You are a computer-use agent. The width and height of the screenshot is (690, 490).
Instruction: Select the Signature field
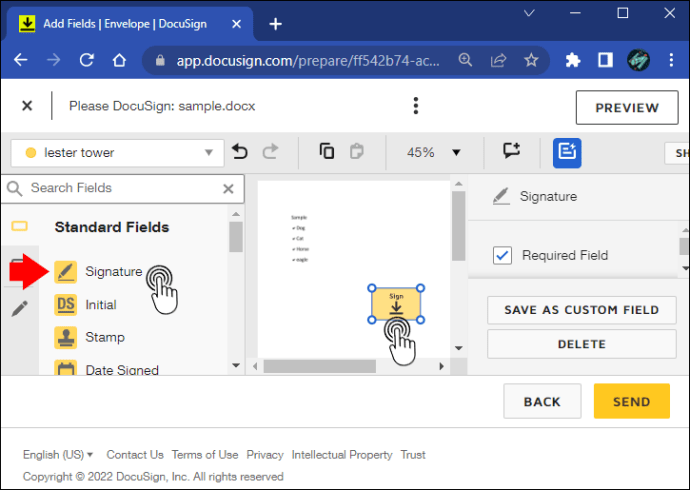click(x=99, y=271)
